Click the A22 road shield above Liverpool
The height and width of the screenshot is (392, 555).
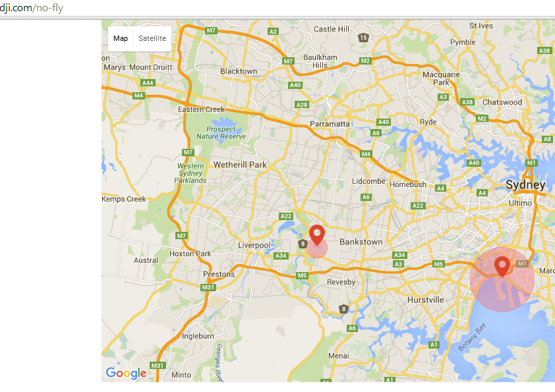pos(285,216)
